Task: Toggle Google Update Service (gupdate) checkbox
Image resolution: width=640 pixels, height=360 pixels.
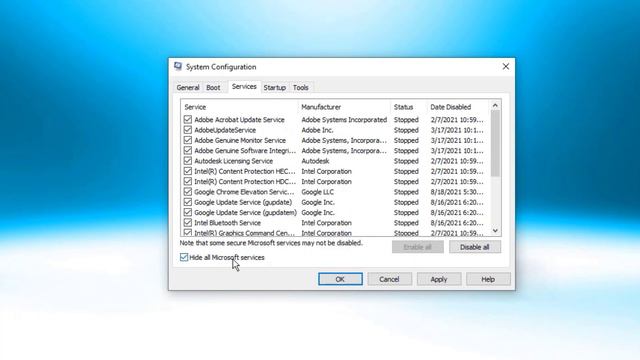Action: pos(188,202)
